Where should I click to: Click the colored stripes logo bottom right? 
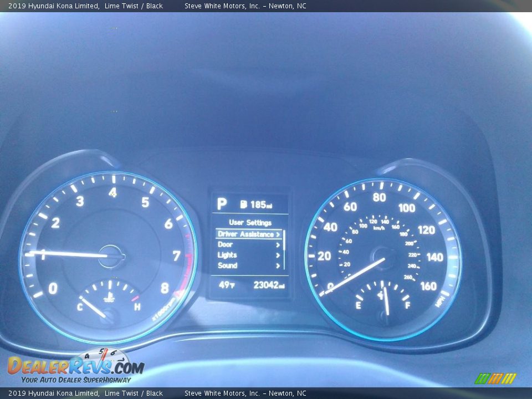pyautogui.click(x=495, y=378)
